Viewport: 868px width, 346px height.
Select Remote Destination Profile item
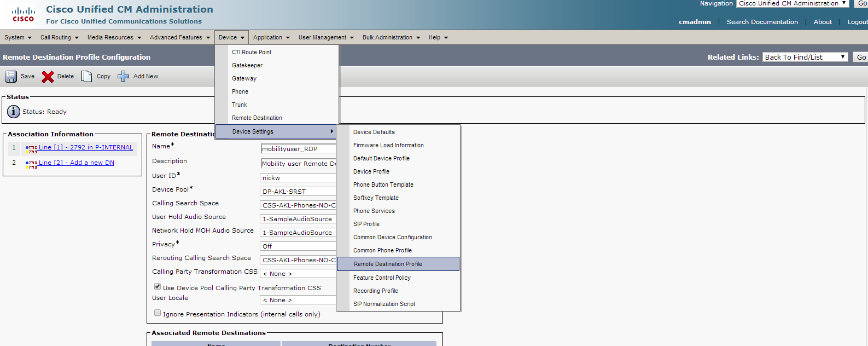[398, 264]
